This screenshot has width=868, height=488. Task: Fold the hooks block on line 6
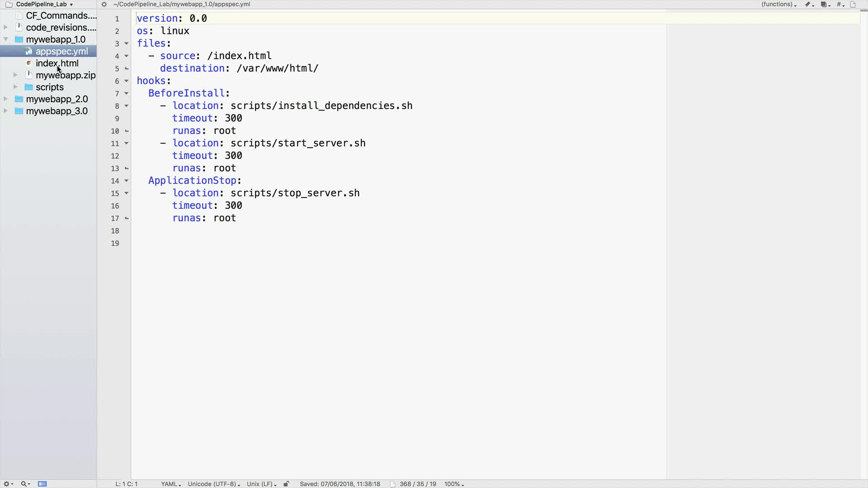click(x=127, y=81)
